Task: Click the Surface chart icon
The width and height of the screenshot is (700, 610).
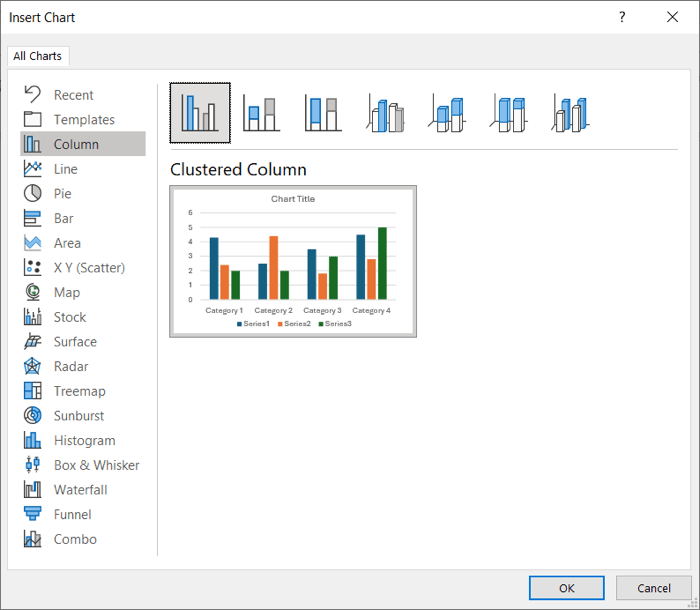Action: 33,341
